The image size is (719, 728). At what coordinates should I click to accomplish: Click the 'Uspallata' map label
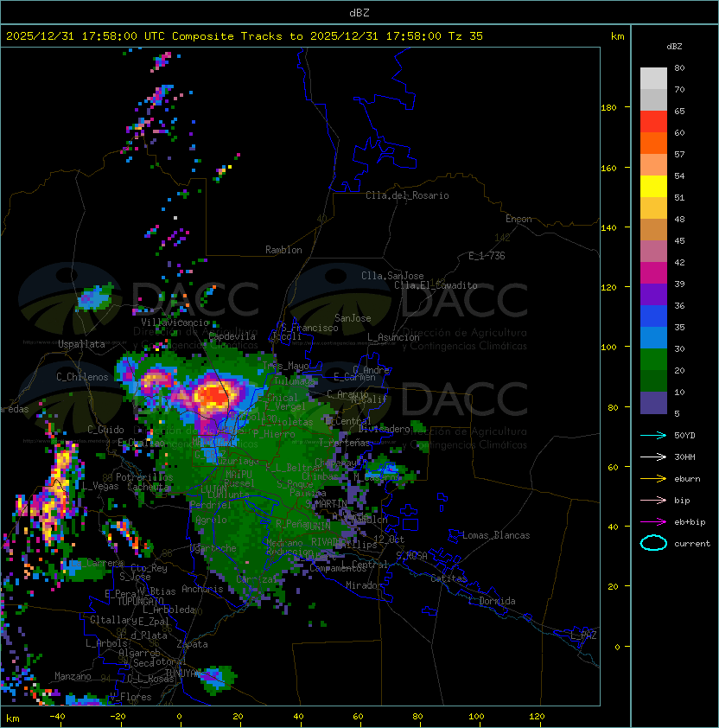point(81,344)
